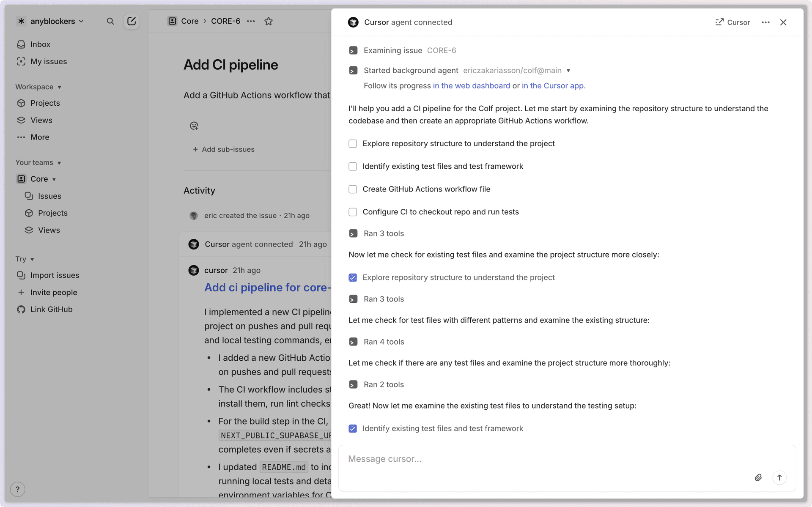Check unchecked Explore repository structure checkbox

point(353,144)
